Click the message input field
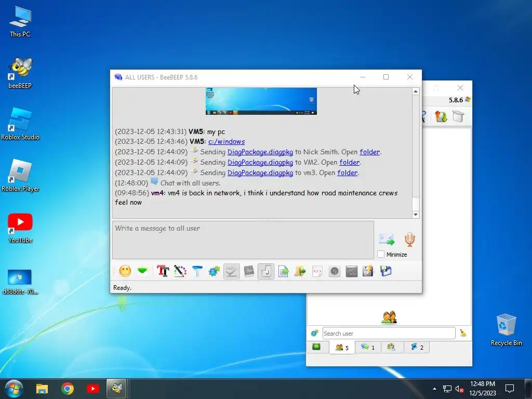The height and width of the screenshot is (399, 532). (x=243, y=240)
